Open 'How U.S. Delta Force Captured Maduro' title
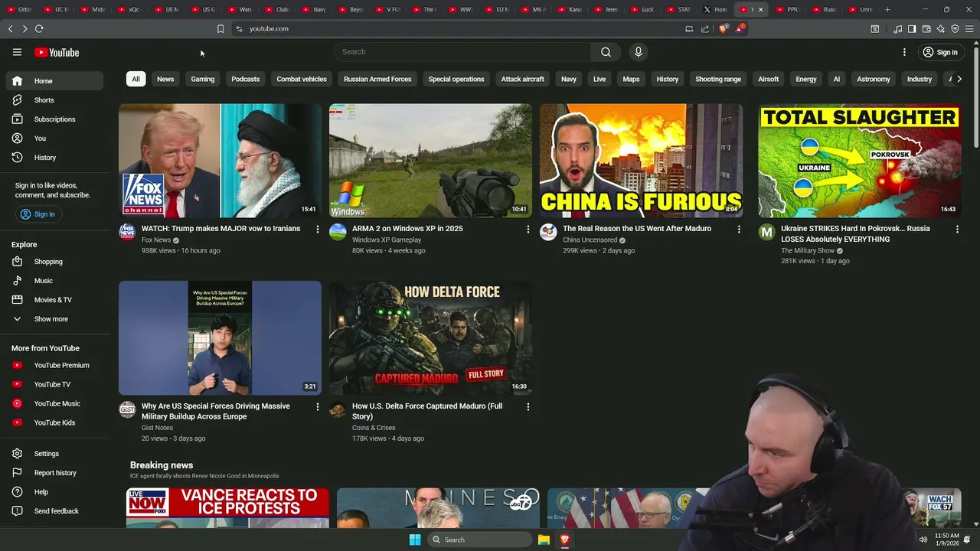The width and height of the screenshot is (980, 551). click(x=427, y=411)
